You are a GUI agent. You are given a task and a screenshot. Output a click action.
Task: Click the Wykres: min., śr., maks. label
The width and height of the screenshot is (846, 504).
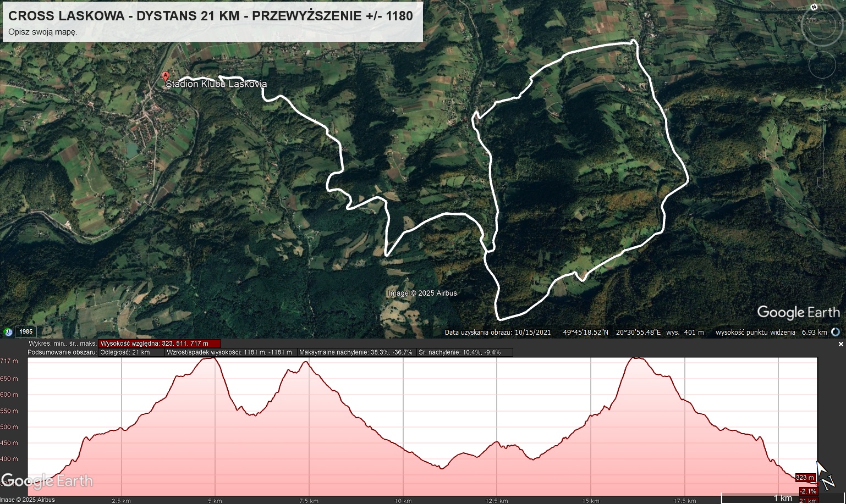click(x=63, y=344)
